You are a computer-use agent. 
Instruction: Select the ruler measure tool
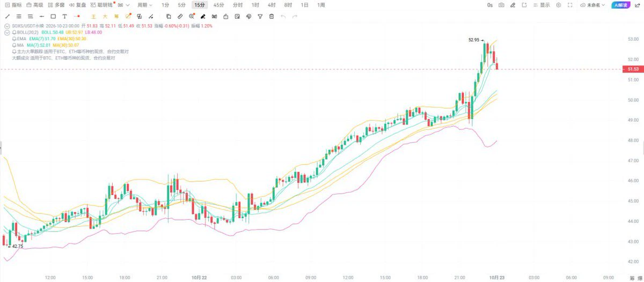[x=180, y=17]
